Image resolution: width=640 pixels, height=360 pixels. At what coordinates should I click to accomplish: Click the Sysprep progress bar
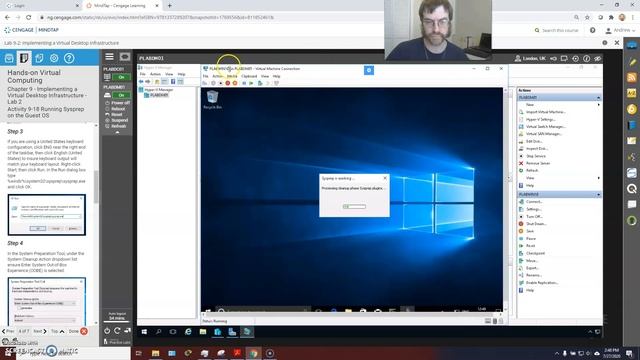click(x=354, y=207)
